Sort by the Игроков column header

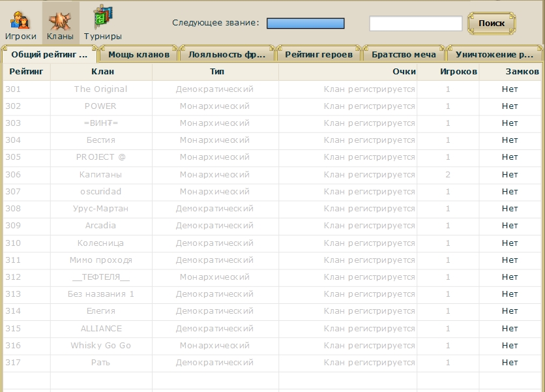click(448, 72)
